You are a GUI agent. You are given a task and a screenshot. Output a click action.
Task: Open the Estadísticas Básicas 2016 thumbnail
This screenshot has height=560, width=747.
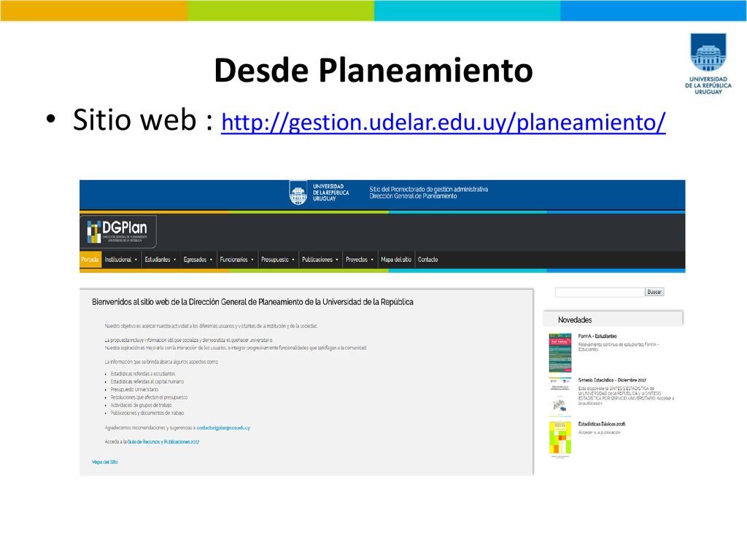point(560,440)
